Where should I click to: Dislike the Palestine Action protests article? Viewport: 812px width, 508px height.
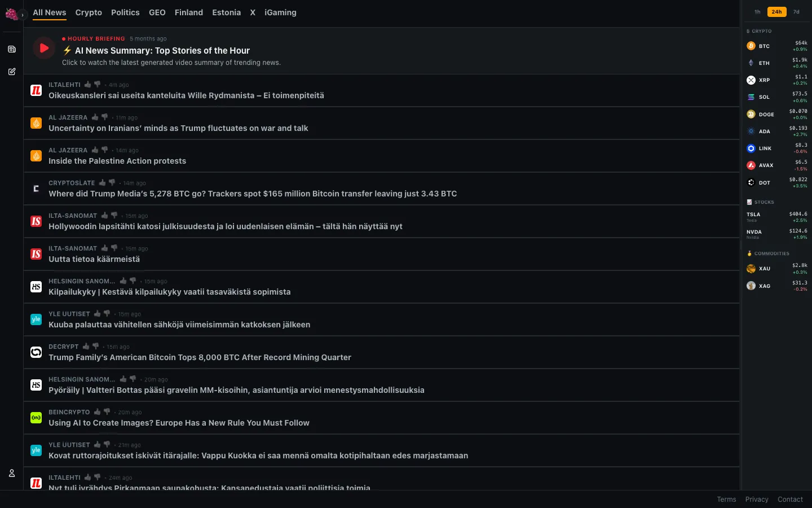[x=104, y=150]
